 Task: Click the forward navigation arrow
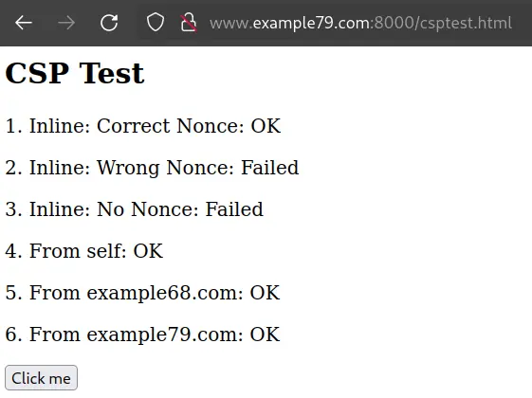coord(66,23)
